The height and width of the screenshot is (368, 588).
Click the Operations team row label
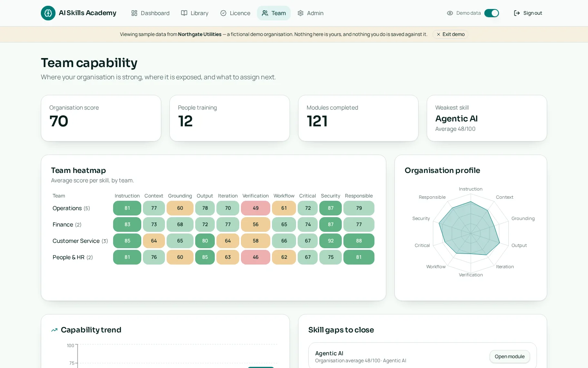[x=71, y=208]
